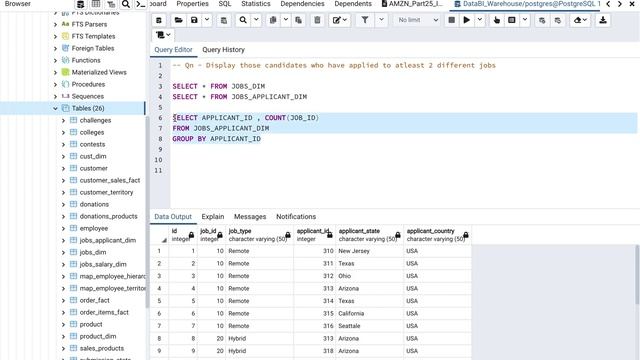Open the Macros menu button

click(x=163, y=35)
